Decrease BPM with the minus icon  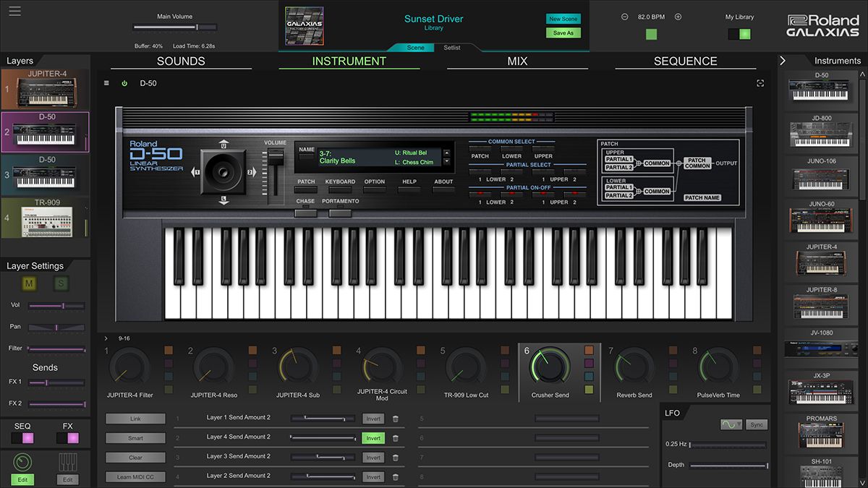625,17
